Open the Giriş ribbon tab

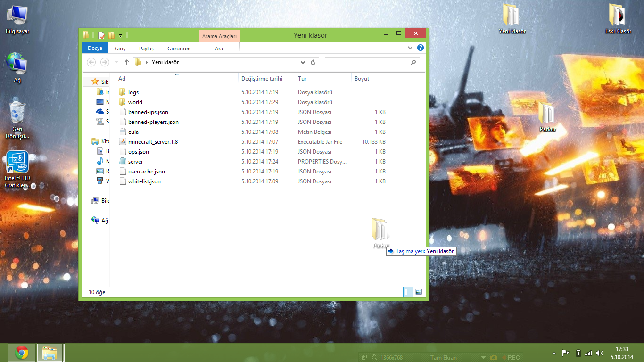coord(120,49)
